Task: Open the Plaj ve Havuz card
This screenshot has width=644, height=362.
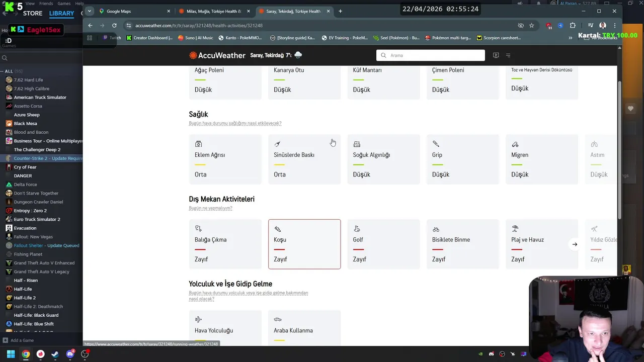Action: 542,244
